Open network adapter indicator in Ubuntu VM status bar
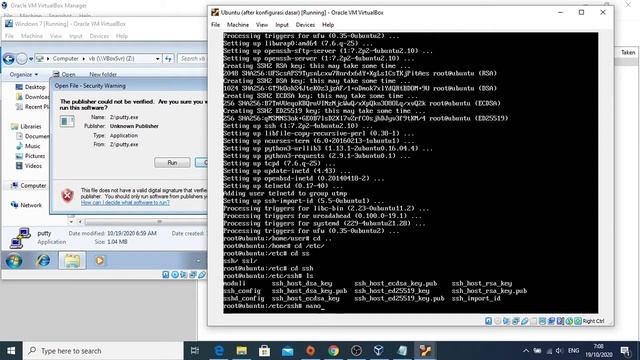This screenshot has height=360, width=640. pos(516,321)
